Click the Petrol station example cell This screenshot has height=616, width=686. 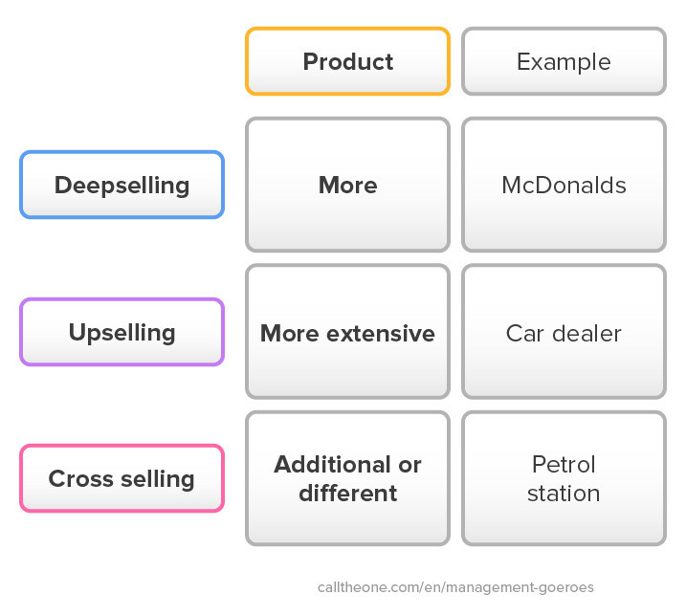[564, 478]
